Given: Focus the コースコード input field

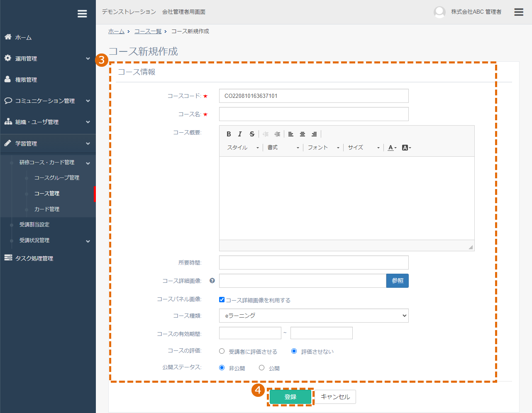Looking at the screenshot, I should 314,96.
